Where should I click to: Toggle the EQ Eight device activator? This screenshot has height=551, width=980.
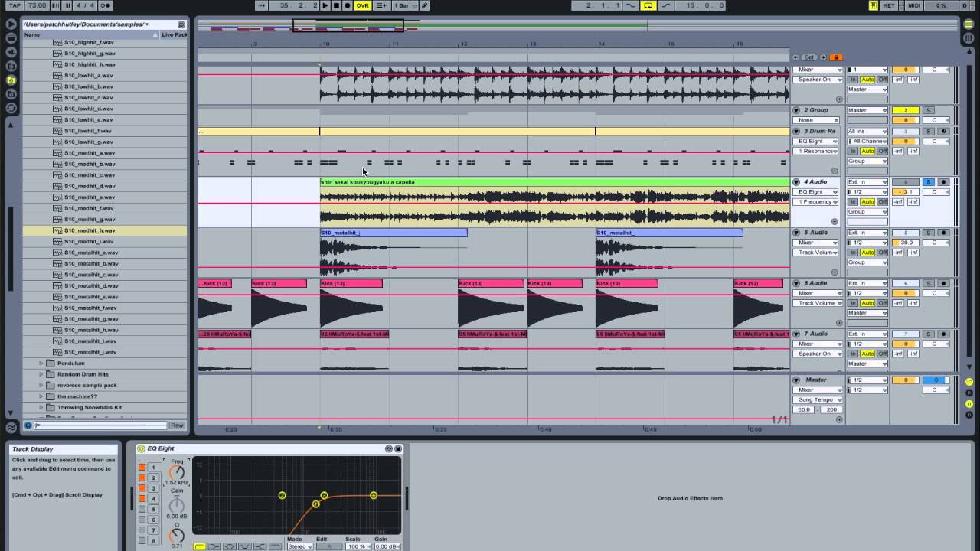(141, 448)
